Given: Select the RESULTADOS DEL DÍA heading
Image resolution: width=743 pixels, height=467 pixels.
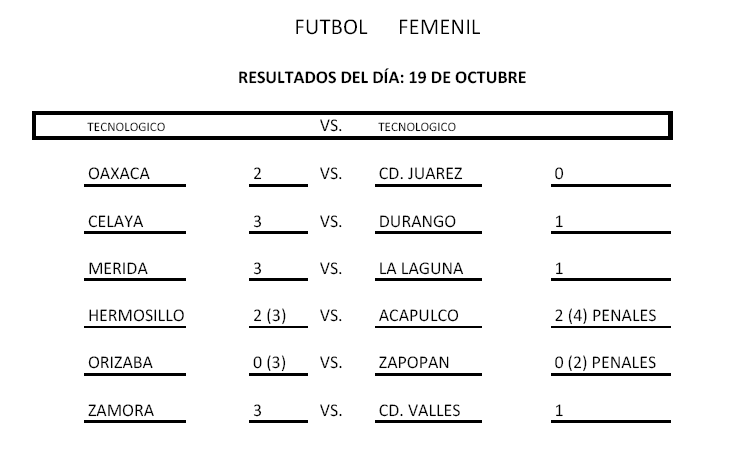Looking at the screenshot, I should pyautogui.click(x=382, y=77).
